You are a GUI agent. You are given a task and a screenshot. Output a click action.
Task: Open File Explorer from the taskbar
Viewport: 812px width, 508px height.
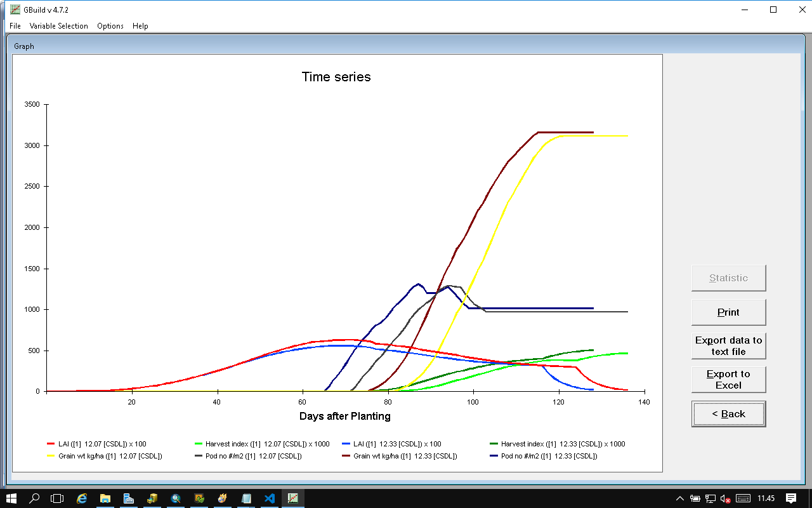coord(105,498)
